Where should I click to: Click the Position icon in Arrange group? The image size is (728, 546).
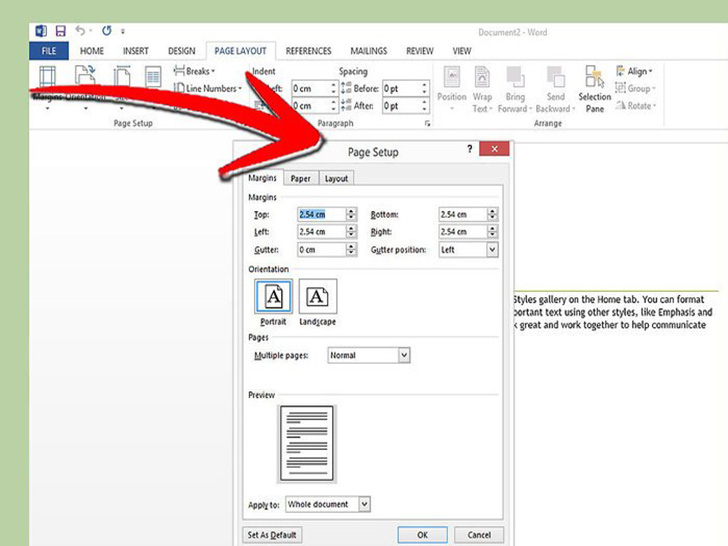(452, 90)
